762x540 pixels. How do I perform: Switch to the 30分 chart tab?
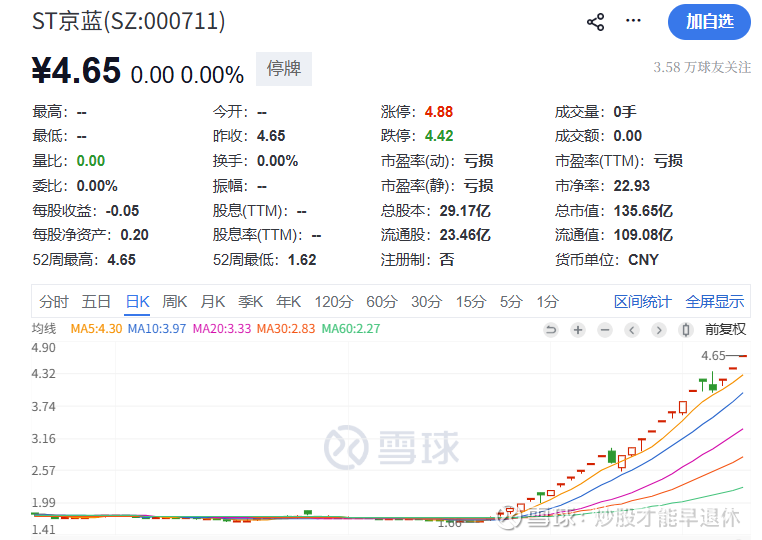426,302
